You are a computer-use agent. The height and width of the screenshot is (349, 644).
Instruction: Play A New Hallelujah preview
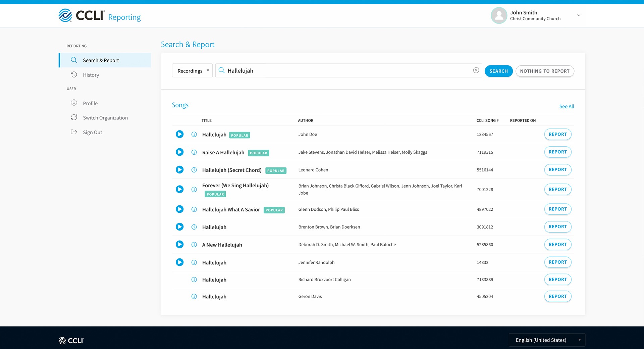pyautogui.click(x=180, y=244)
